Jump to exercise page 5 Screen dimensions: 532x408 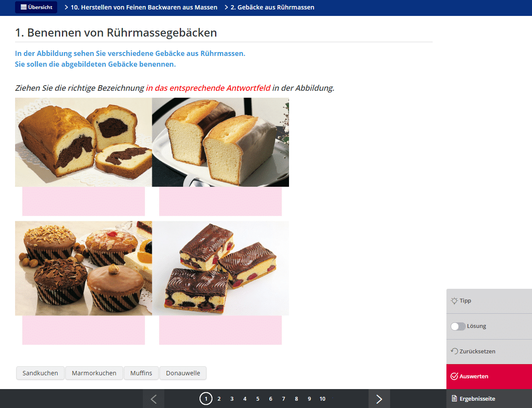(258, 399)
